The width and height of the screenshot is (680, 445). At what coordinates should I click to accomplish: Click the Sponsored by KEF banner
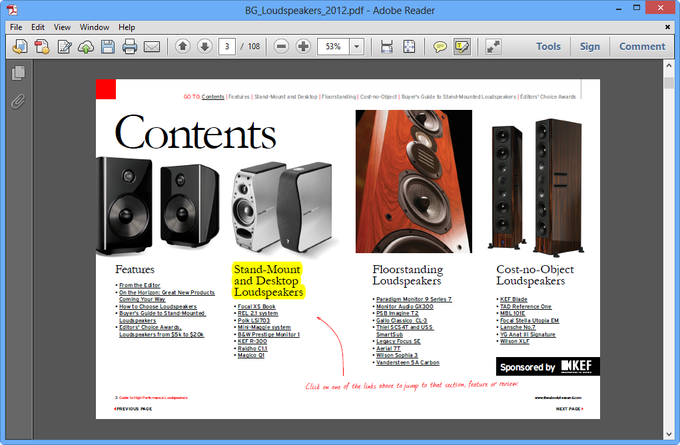click(x=548, y=366)
